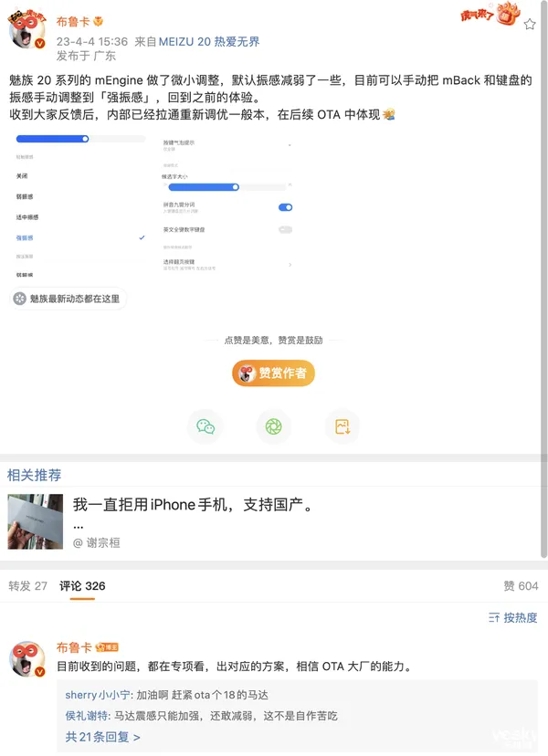This screenshot has width=548, height=756.
Task: Like the post via 赞 604
Action: pos(521,585)
